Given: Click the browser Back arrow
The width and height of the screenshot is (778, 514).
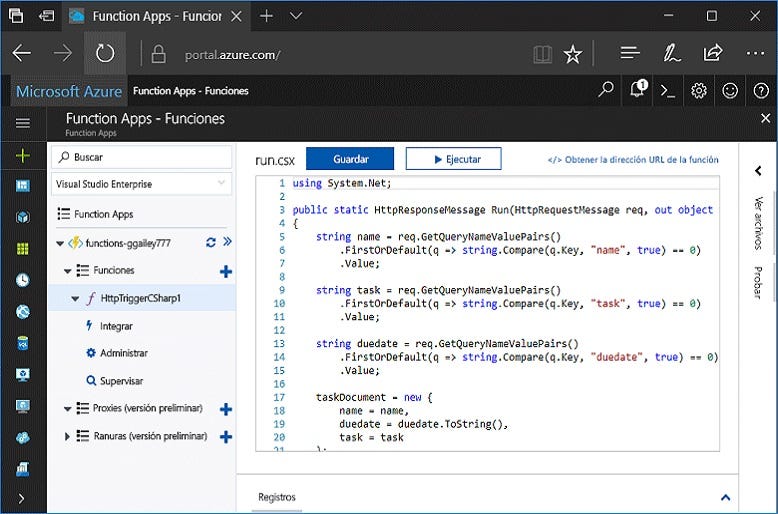Looking at the screenshot, I should click(21, 53).
